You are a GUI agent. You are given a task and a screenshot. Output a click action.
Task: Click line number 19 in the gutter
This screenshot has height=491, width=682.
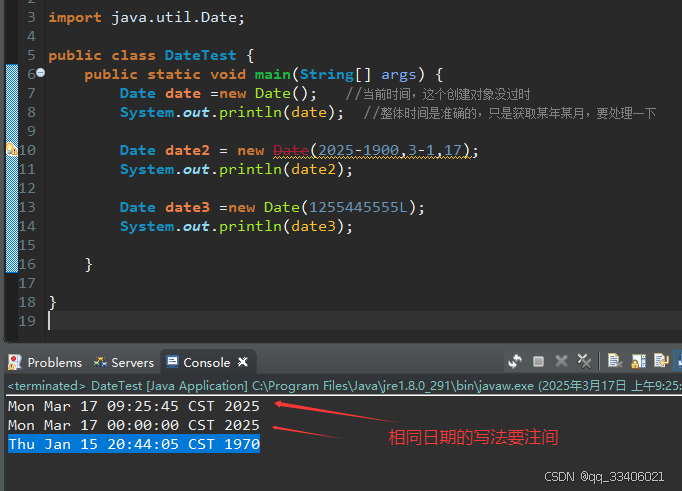[x=27, y=321]
